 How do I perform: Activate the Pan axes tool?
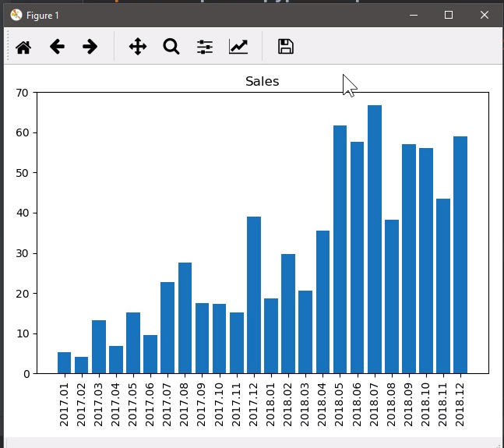[x=138, y=47]
